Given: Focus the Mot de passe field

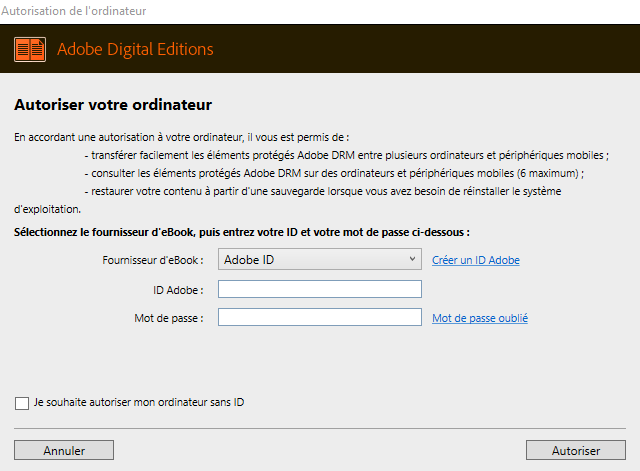Looking at the screenshot, I should click(x=320, y=317).
